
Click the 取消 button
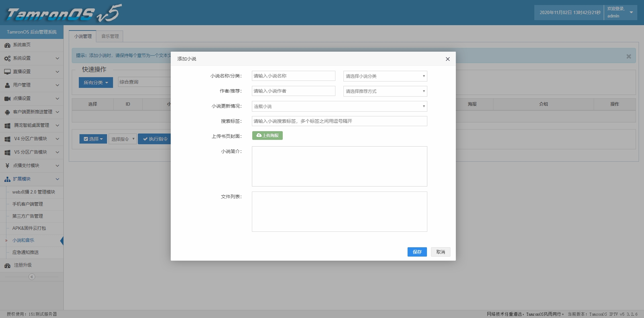click(440, 252)
